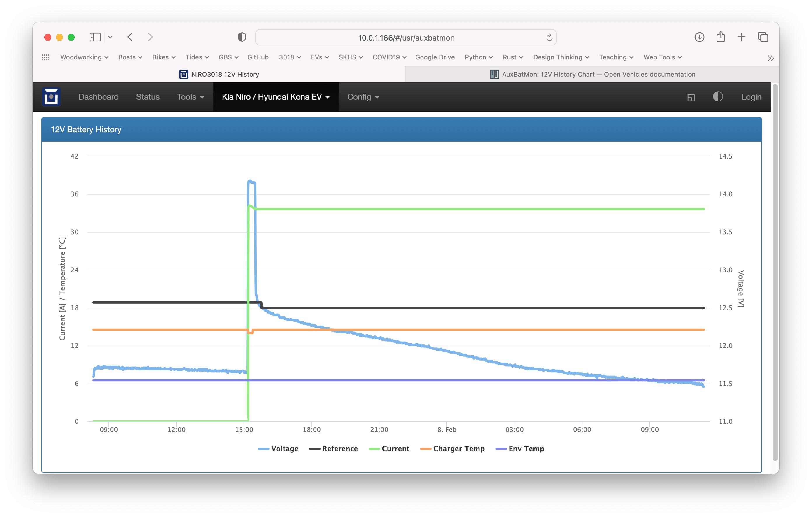Click the privacy shield icon
Screen dimensions: 812x517
point(242,37)
